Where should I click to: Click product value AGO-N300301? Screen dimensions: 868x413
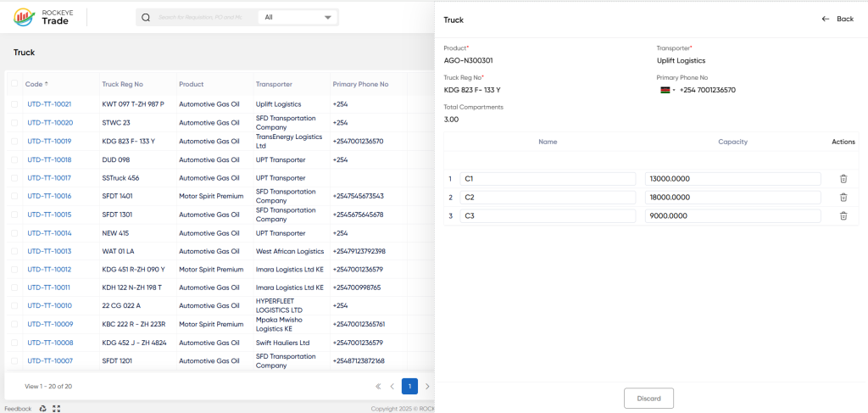pyautogui.click(x=468, y=60)
